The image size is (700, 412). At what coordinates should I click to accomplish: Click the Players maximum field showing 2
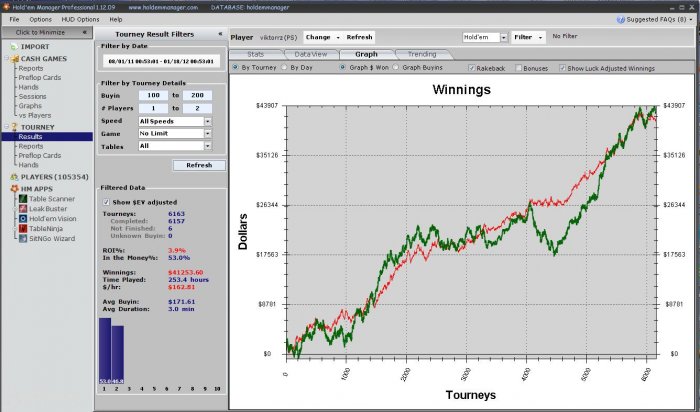coord(197,108)
